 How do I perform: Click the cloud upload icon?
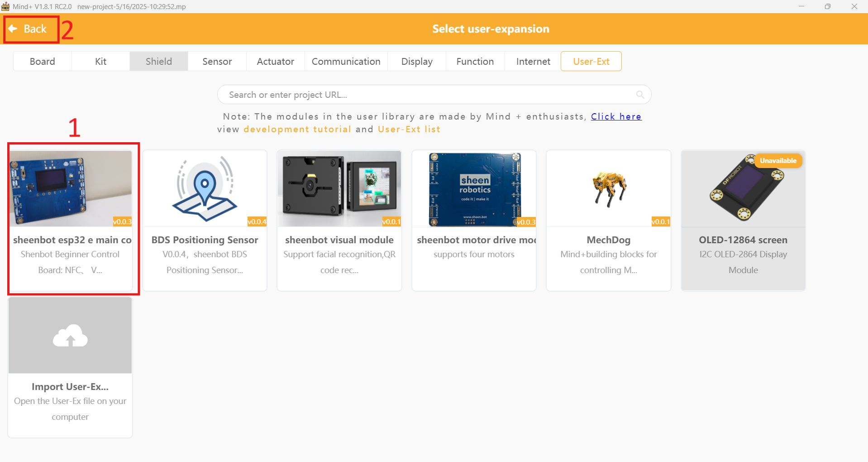[x=70, y=336]
